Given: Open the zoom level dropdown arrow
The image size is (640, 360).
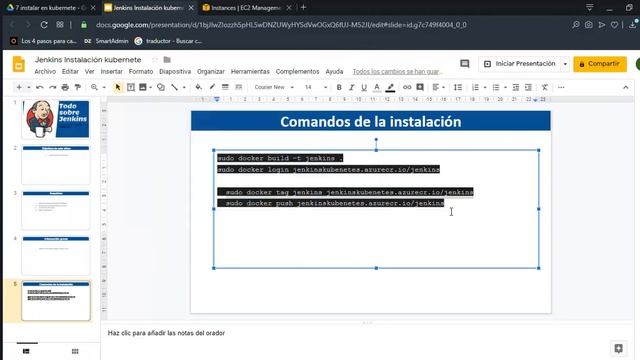Looking at the screenshot, I should (x=104, y=87).
